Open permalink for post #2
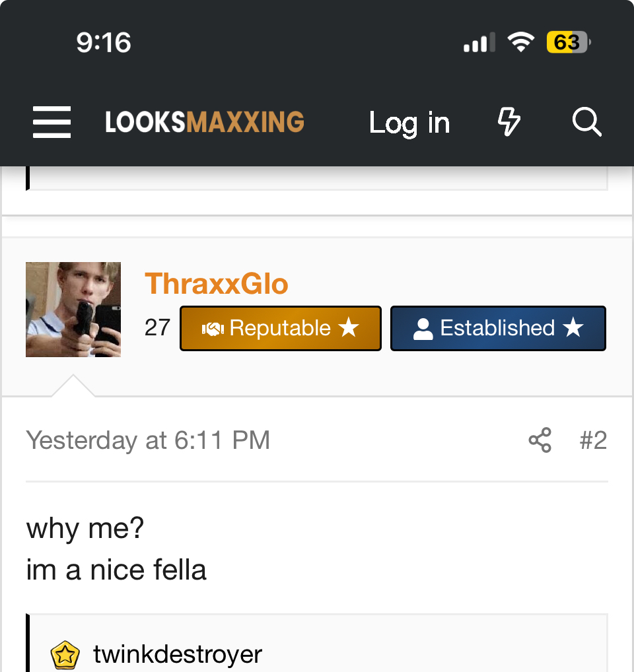The height and width of the screenshot is (672, 634). tap(593, 440)
